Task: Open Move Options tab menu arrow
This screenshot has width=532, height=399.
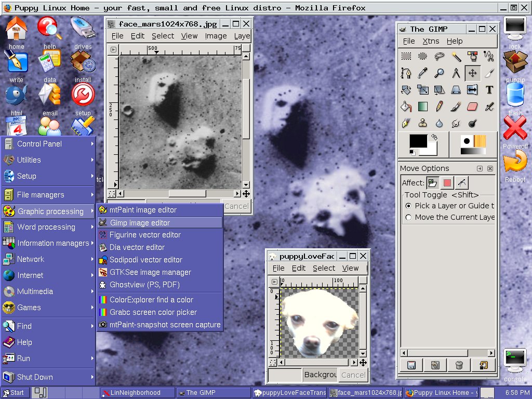Action: [x=480, y=169]
